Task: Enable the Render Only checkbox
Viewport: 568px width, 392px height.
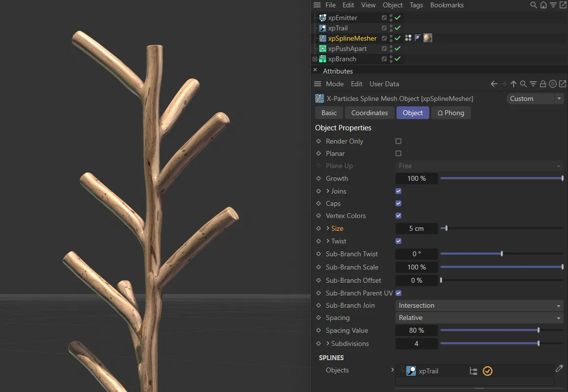Action: coord(398,141)
